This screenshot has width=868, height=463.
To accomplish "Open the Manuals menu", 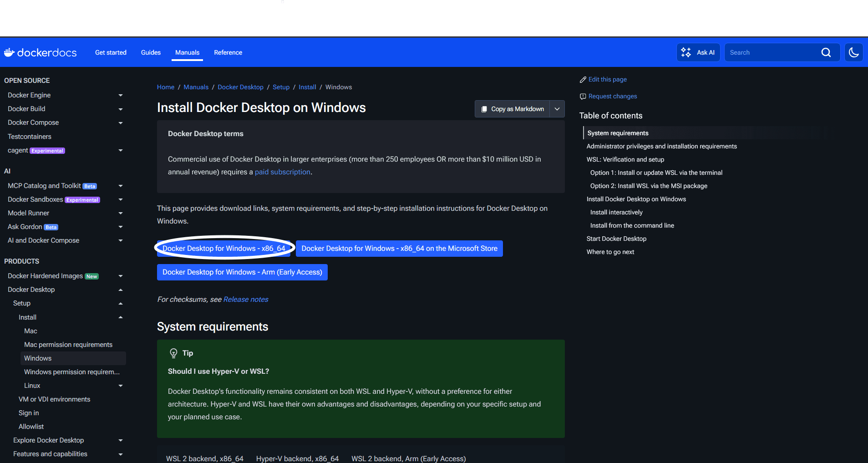I will 187,52.
